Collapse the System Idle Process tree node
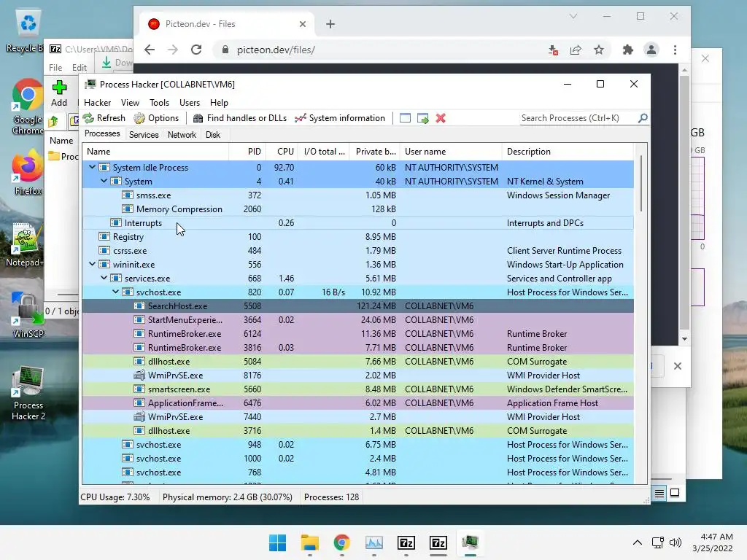This screenshot has height=560, width=747. [93, 167]
